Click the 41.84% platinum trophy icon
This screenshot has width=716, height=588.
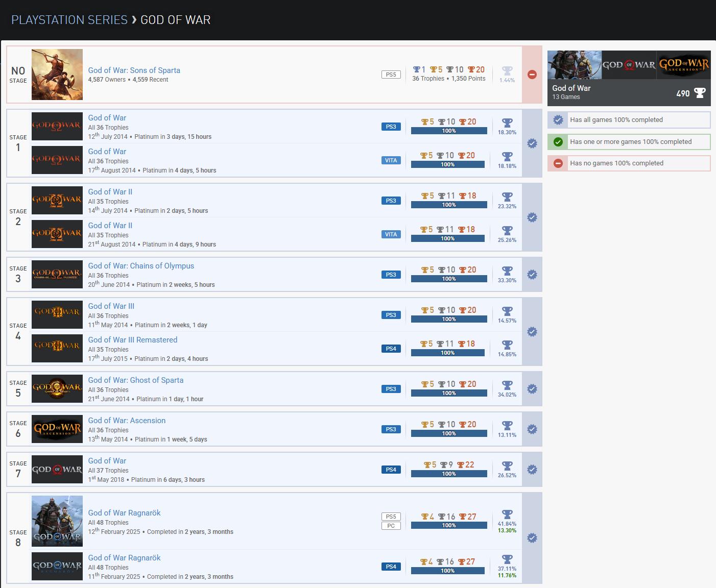click(x=507, y=514)
